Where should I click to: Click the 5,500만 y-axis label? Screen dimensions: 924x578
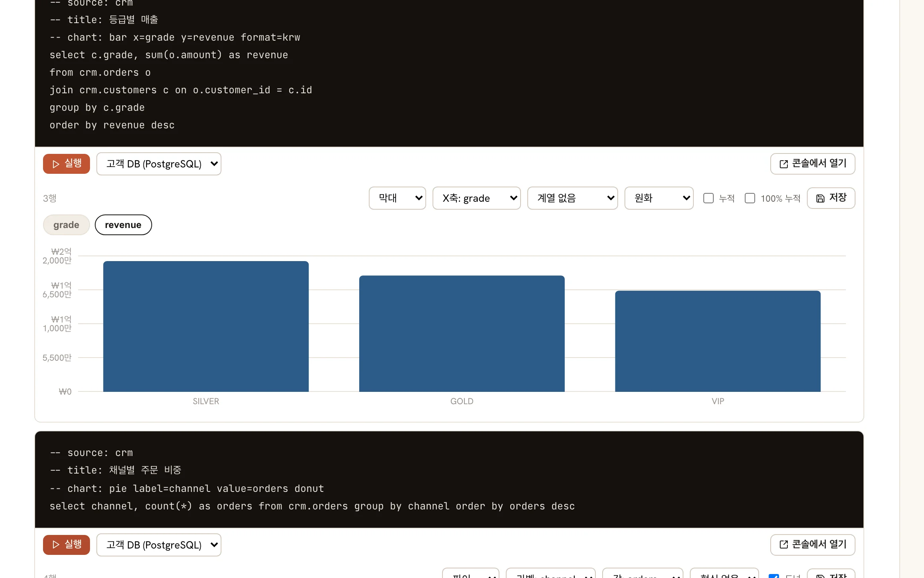tap(57, 358)
